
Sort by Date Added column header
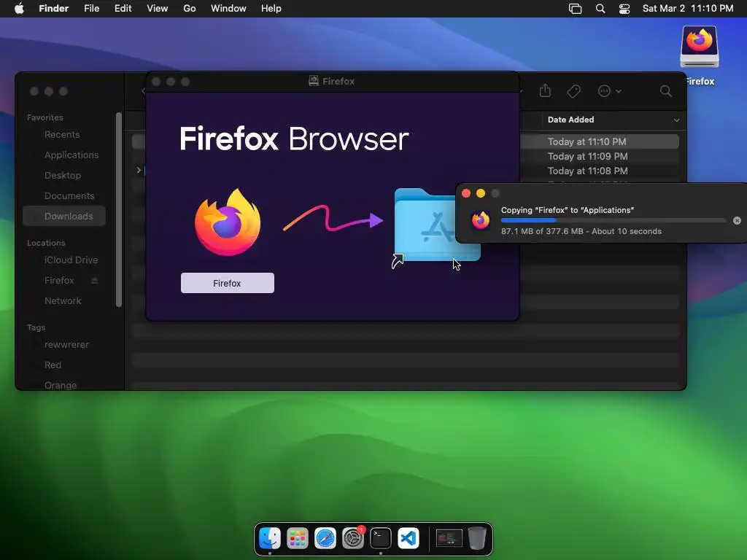[x=570, y=120]
